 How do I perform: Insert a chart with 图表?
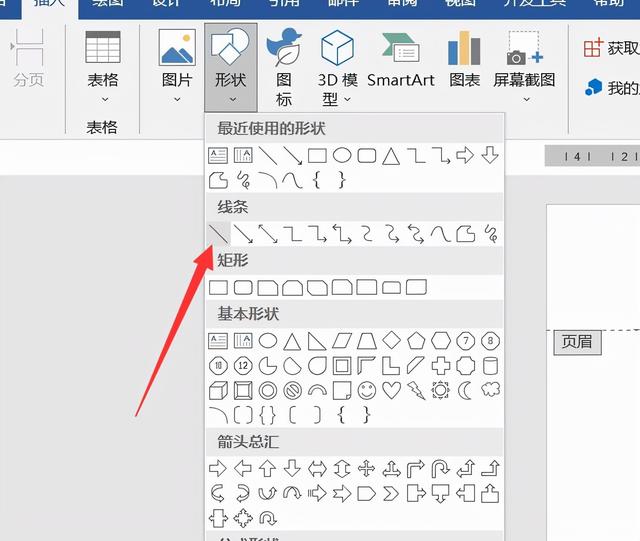[x=464, y=59]
